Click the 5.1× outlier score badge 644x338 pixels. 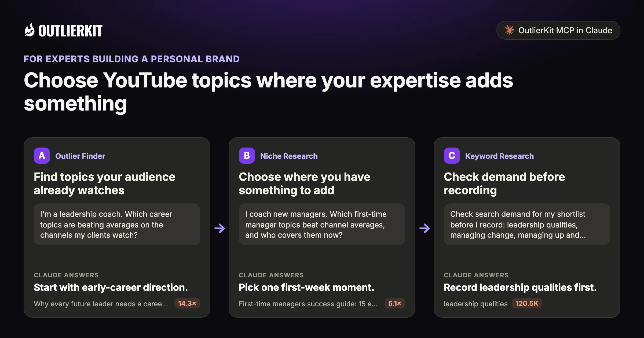coord(395,303)
